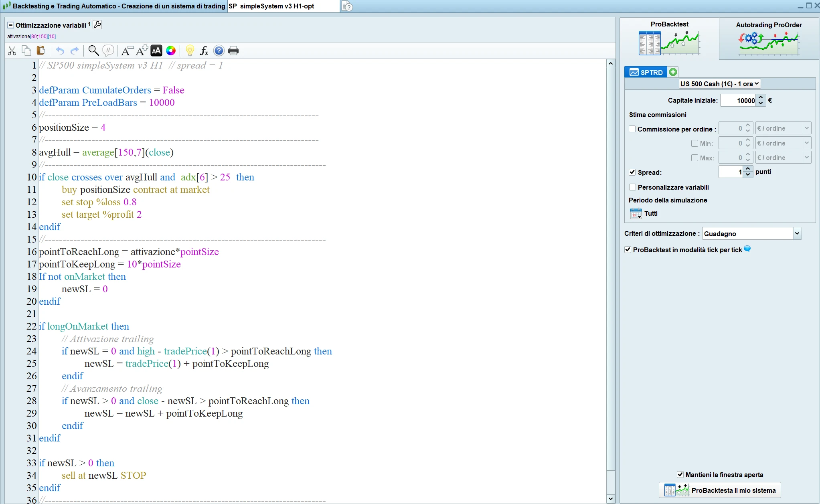Enable Personalizzare variabili checkbox
The width and height of the screenshot is (820, 504).
point(632,187)
